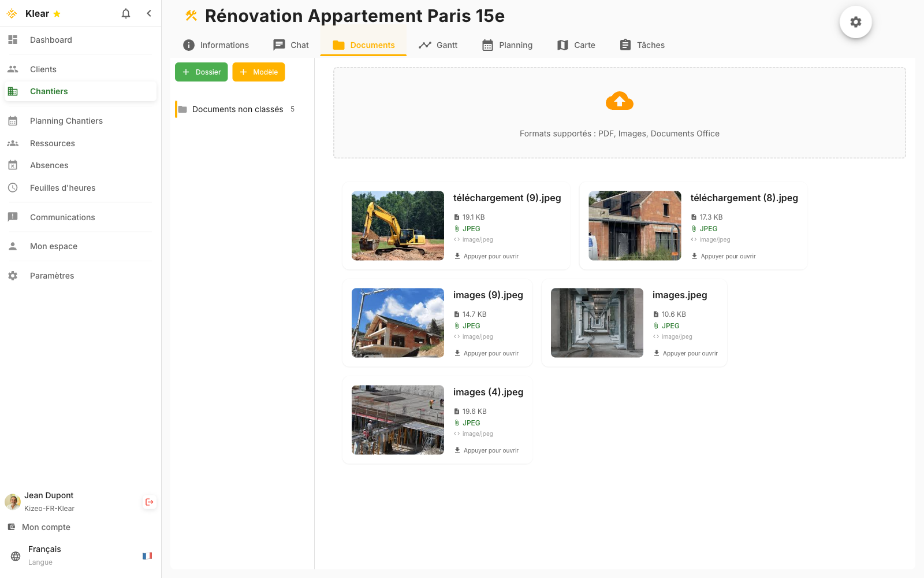This screenshot has width=924, height=578.
Task: Switch to the Gantt tab
Action: point(438,45)
